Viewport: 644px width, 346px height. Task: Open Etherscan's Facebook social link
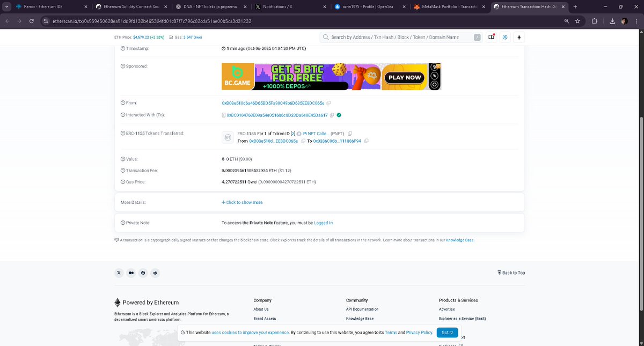tap(143, 273)
